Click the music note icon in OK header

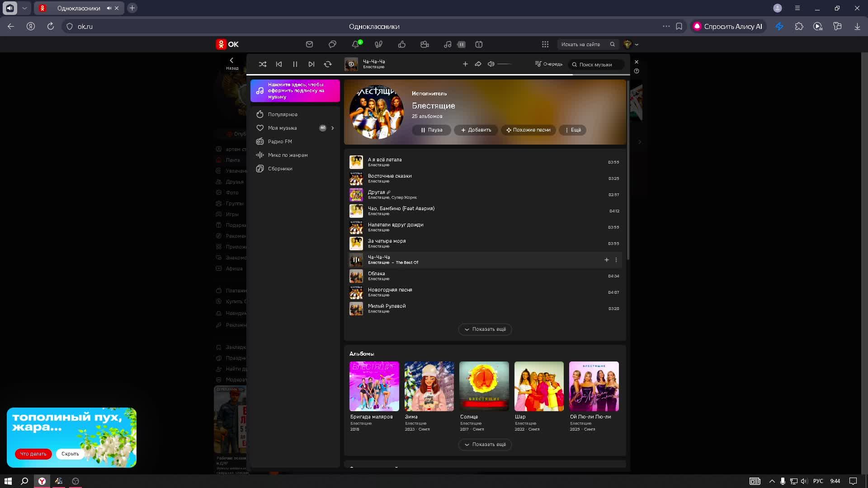[448, 44]
